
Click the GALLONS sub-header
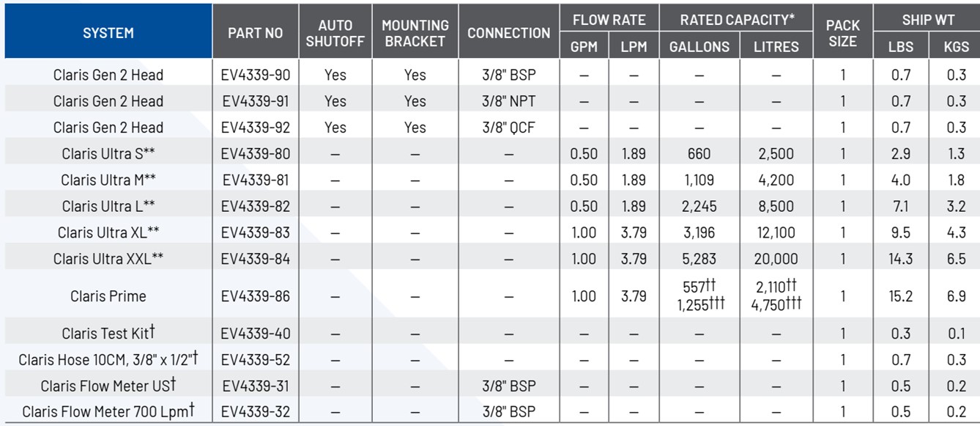699,47
